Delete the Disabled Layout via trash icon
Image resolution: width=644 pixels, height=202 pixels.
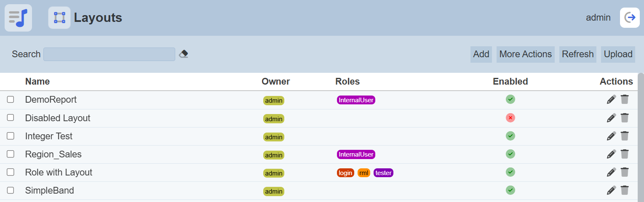coord(625,118)
